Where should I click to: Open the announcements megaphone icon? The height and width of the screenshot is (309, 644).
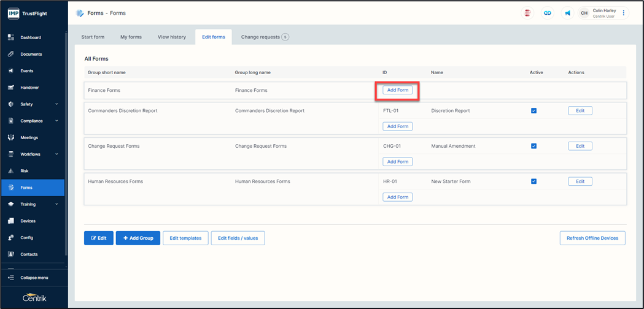click(567, 13)
